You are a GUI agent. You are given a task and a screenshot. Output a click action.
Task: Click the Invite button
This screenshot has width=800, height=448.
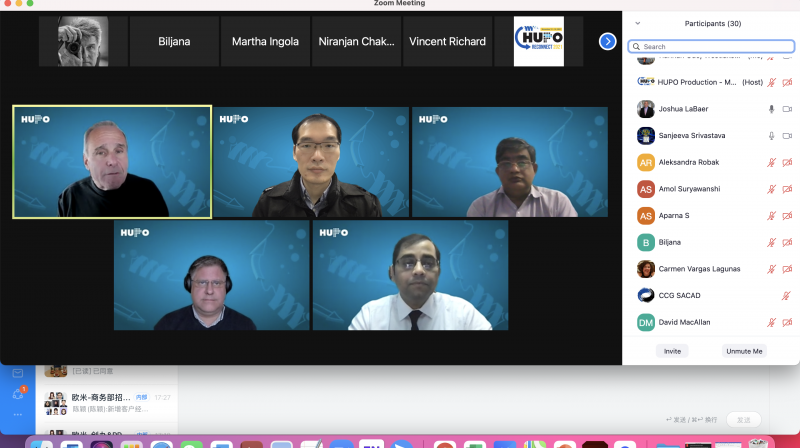(672, 351)
